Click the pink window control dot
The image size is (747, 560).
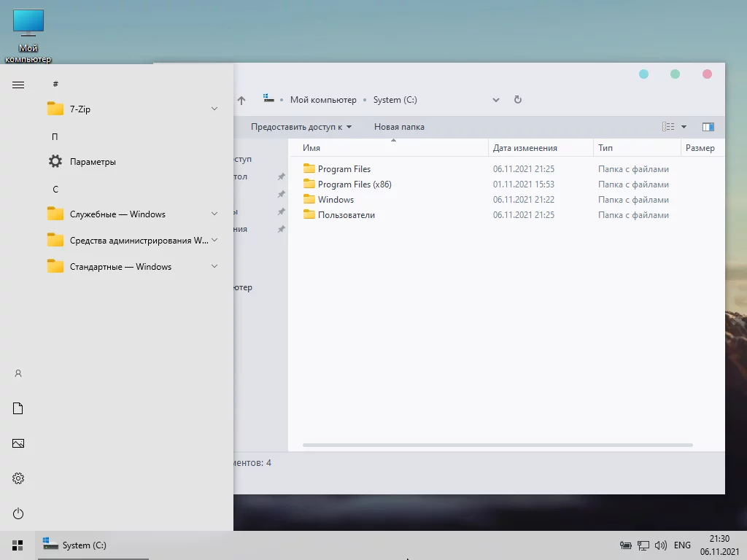[x=707, y=74]
